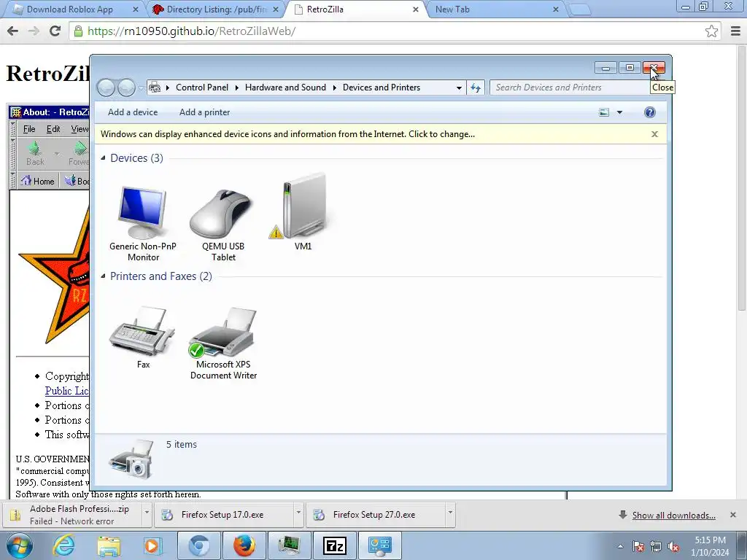Click Chrome reload button
Image resolution: width=747 pixels, height=560 pixels.
55,31
